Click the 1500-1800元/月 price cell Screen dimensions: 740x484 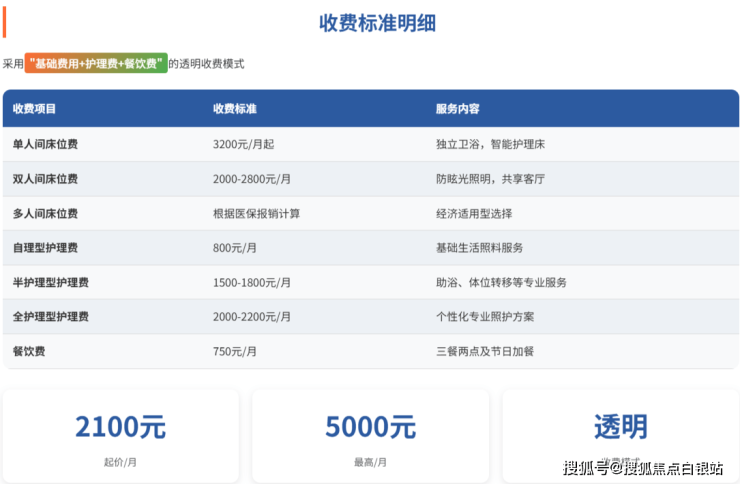point(252,282)
